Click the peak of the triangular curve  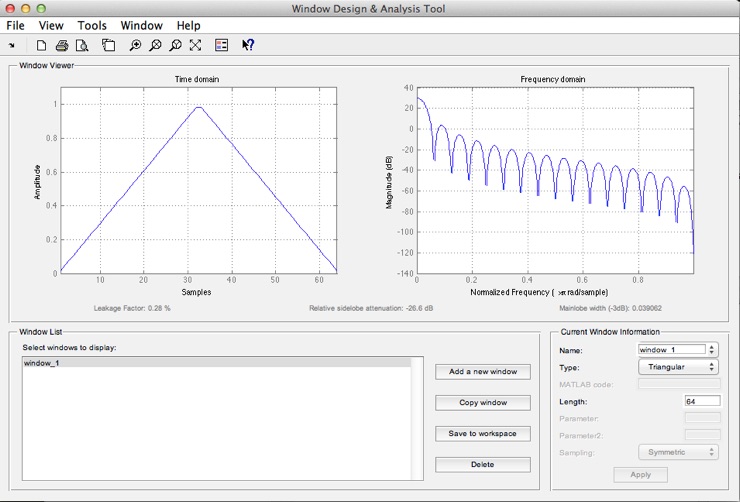(x=199, y=108)
